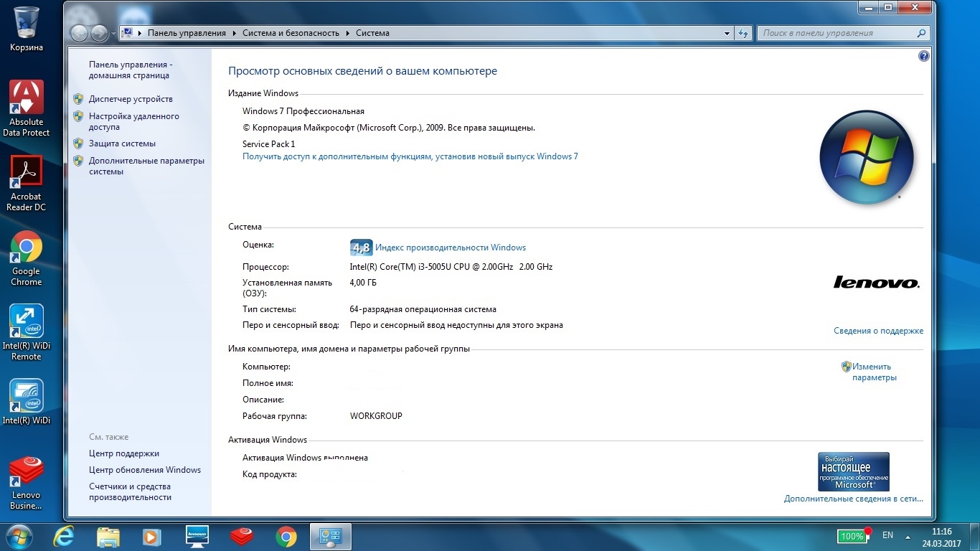980x551 pixels.
Task: Click the 4,8 performance score badge
Action: coord(361,248)
